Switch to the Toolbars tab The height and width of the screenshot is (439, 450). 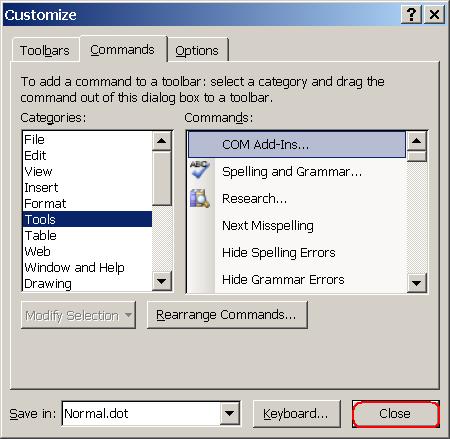tap(45, 50)
